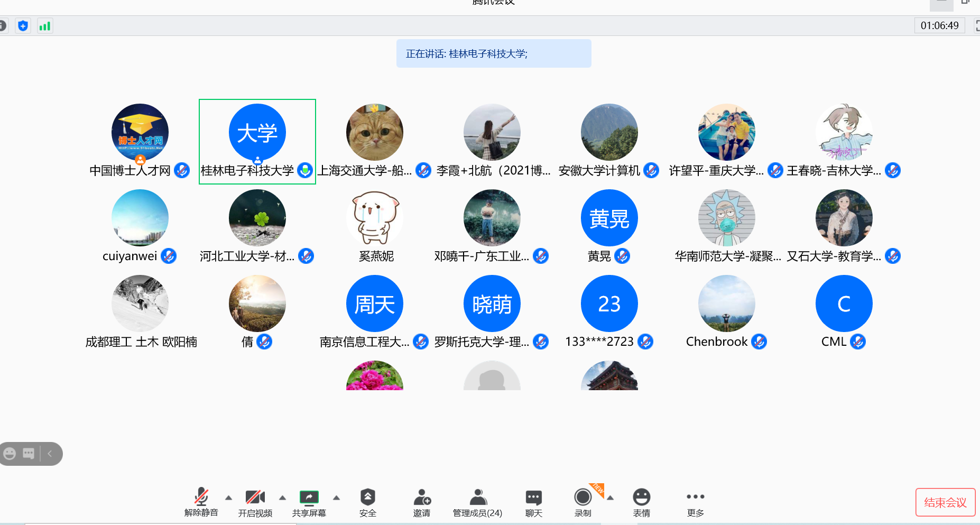The width and height of the screenshot is (980, 525).
Task: Click the smiley in the floating toolbar
Action: [10, 454]
